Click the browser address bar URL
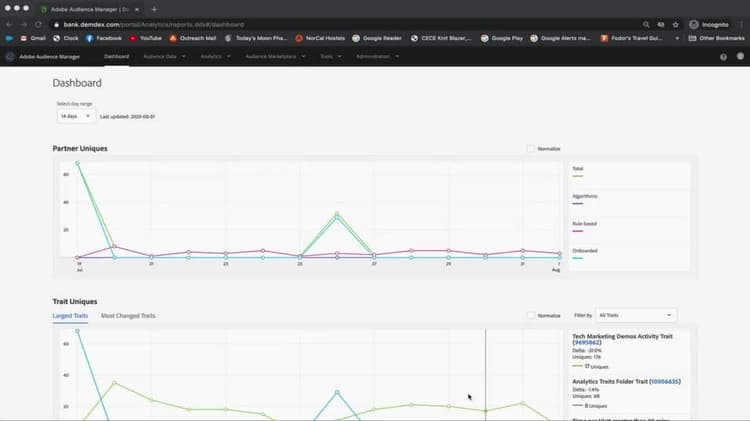Image resolution: width=750 pixels, height=421 pixels. coord(154,24)
